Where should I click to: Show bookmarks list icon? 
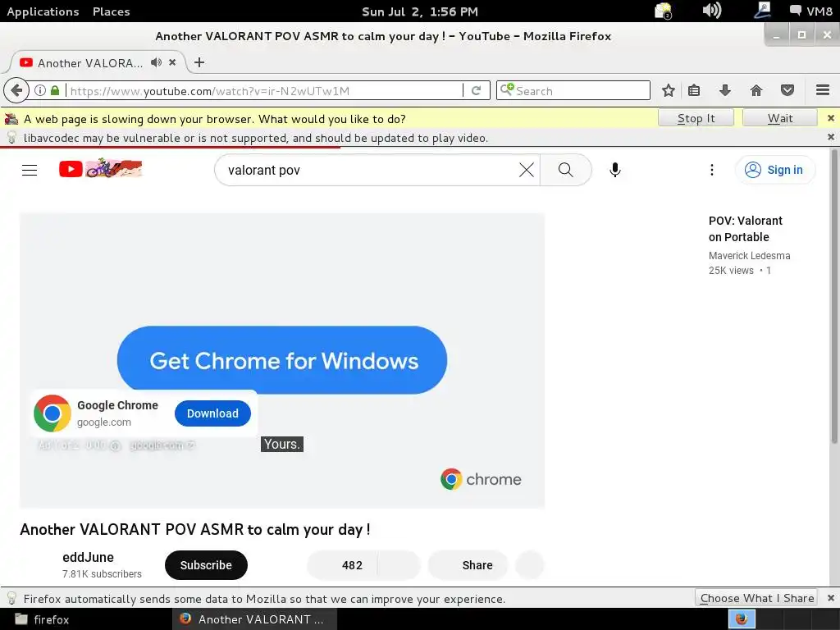pyautogui.click(x=694, y=90)
